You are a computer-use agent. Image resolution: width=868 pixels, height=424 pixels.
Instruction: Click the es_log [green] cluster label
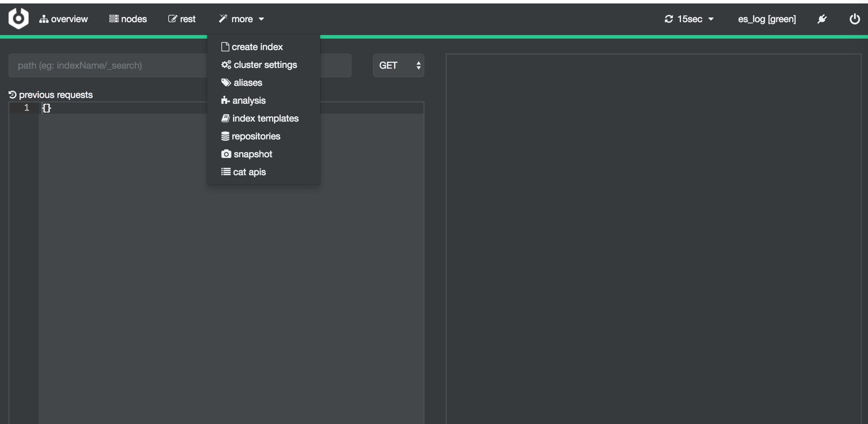[x=767, y=19]
